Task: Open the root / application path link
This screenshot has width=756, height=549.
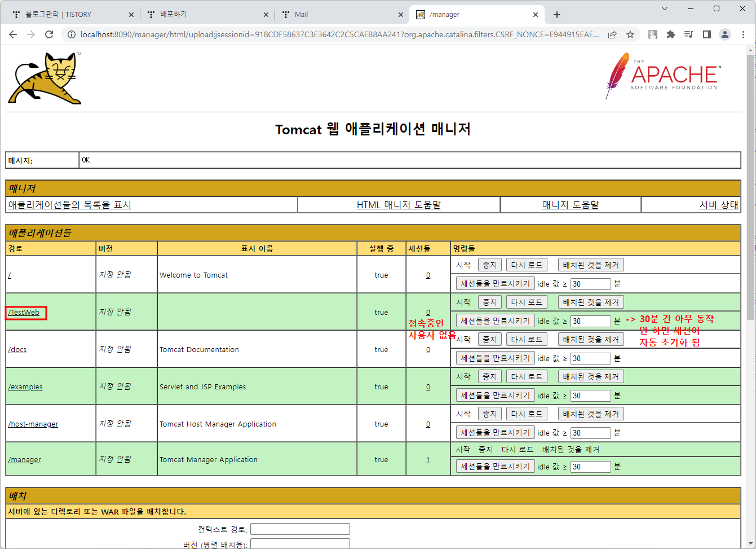Action: pyautogui.click(x=10, y=275)
